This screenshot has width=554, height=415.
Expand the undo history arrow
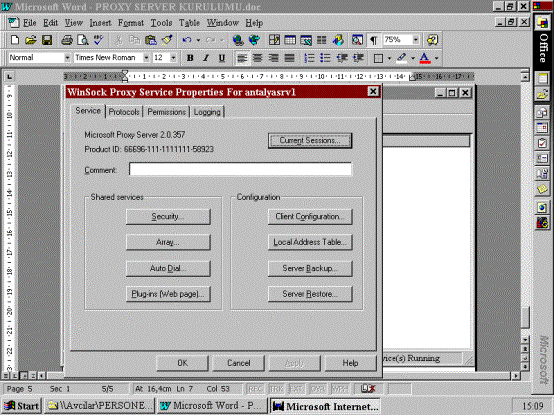pos(198,40)
